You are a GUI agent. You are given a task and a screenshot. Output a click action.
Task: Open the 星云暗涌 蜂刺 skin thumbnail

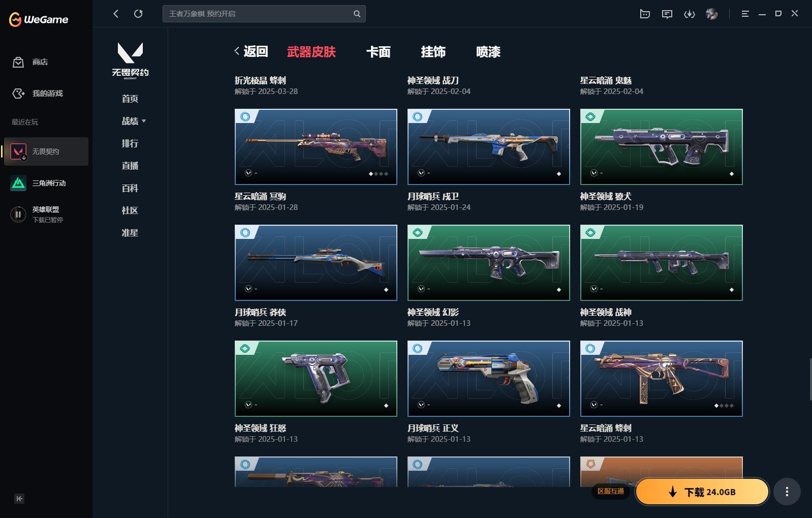(x=662, y=379)
